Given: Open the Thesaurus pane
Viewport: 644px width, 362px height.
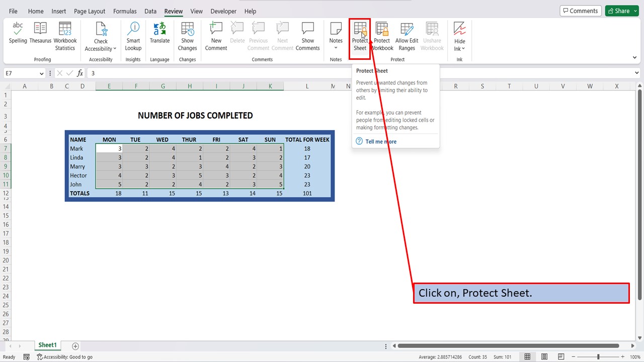Looking at the screenshot, I should pos(40,34).
